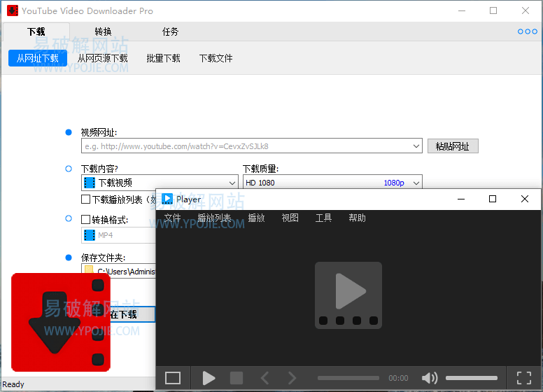Adjust the Player volume slider

tap(472, 378)
